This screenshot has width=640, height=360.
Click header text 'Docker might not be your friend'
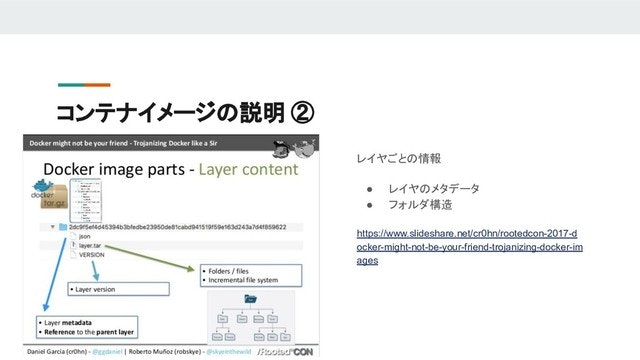[78, 143]
